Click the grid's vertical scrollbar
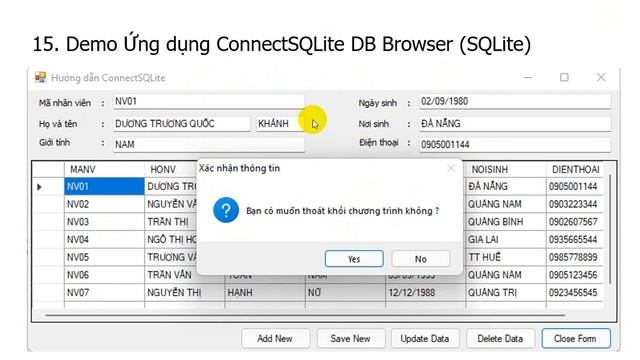The height and width of the screenshot is (360, 640). 609,229
